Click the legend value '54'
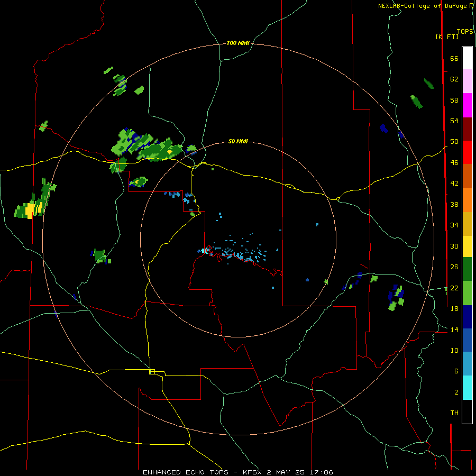476x476 pixels. (454, 121)
